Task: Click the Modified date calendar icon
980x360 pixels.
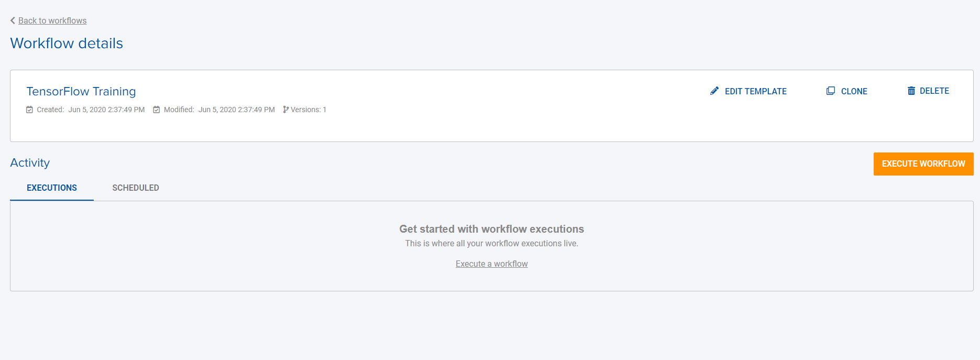Action: [156, 109]
